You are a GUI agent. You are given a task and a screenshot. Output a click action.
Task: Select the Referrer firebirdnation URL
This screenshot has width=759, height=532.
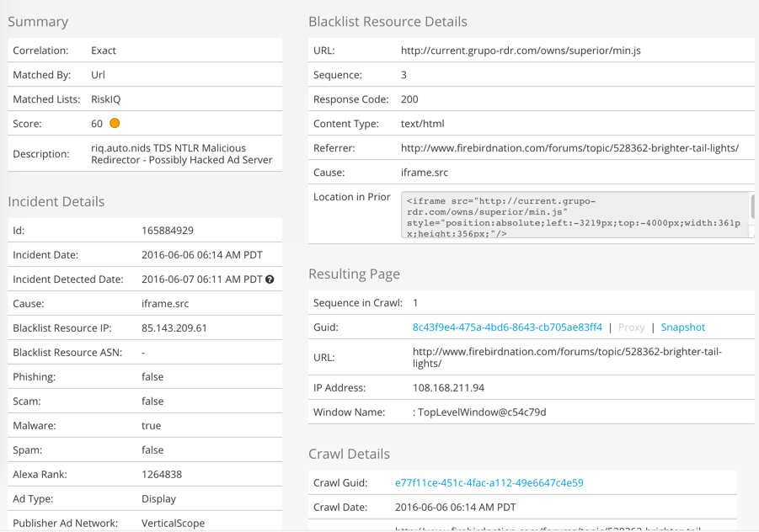click(x=569, y=148)
